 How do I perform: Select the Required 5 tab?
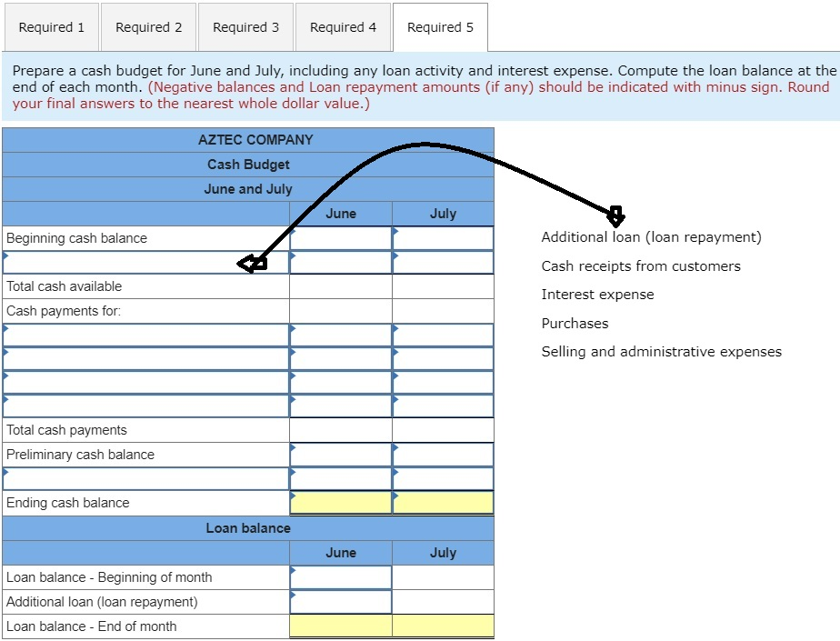[x=440, y=27]
